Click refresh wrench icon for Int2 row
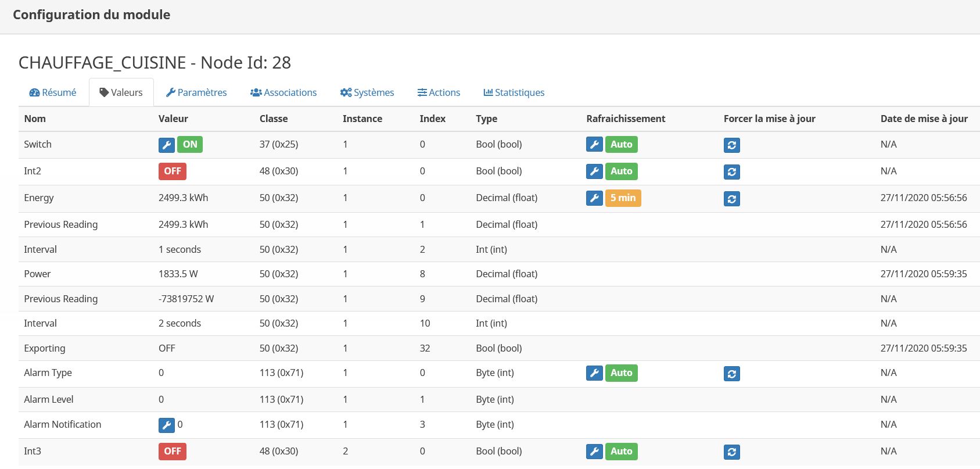 pos(594,171)
